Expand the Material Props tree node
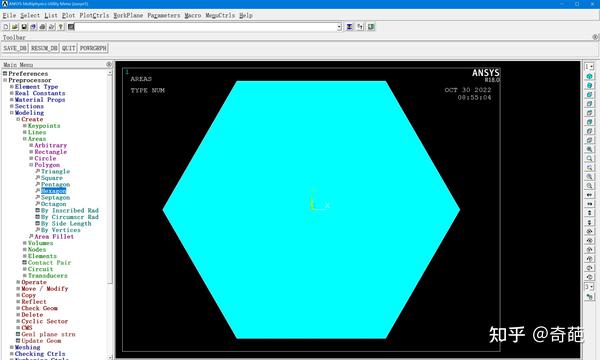Screen dimensions: 600x360 (x=11, y=100)
